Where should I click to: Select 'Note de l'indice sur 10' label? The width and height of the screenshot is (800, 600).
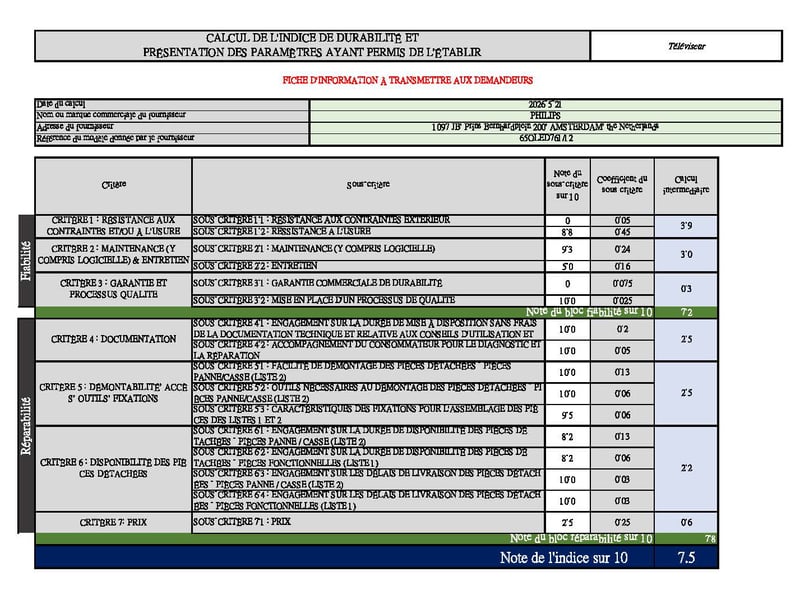[564, 558]
